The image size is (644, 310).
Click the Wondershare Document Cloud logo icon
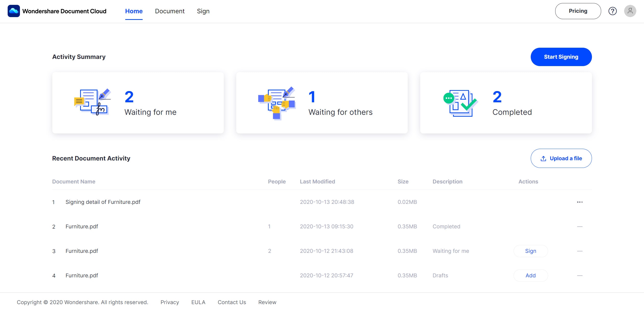14,11
